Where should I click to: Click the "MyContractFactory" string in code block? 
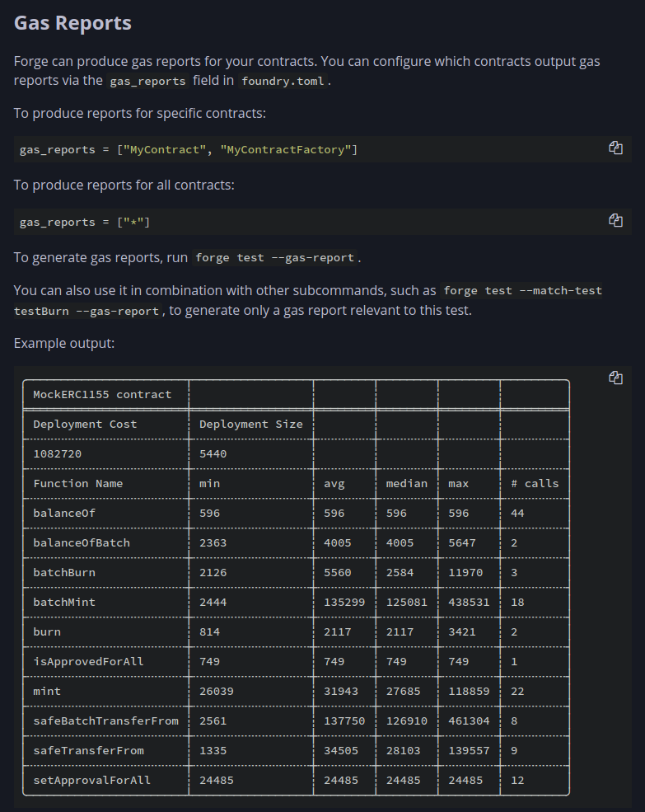[x=285, y=150]
